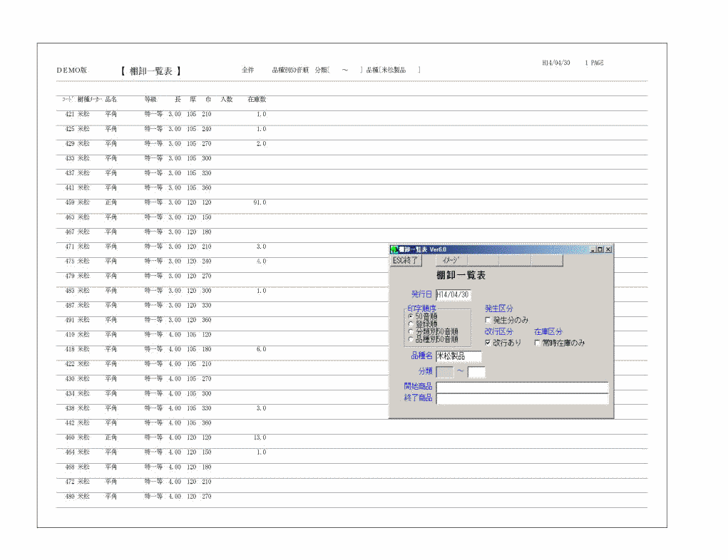Click the イメージ preview button
Viewport: 728px width, 560px height.
click(x=451, y=261)
